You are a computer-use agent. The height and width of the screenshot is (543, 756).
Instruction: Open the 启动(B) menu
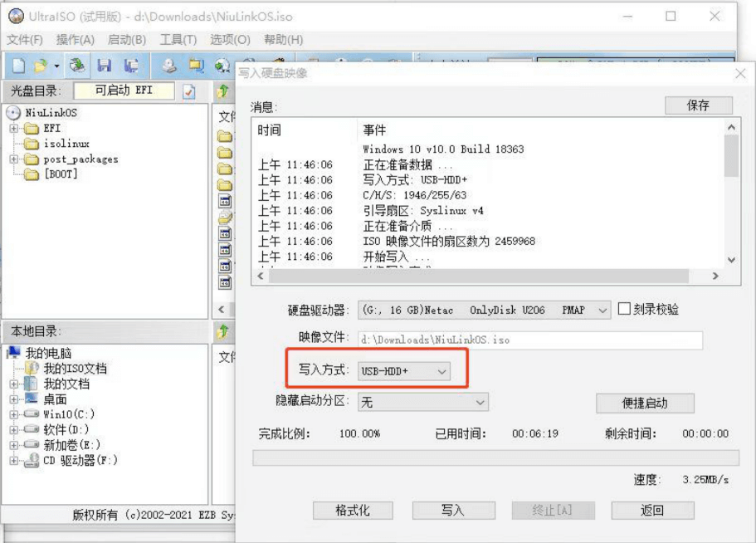(127, 40)
